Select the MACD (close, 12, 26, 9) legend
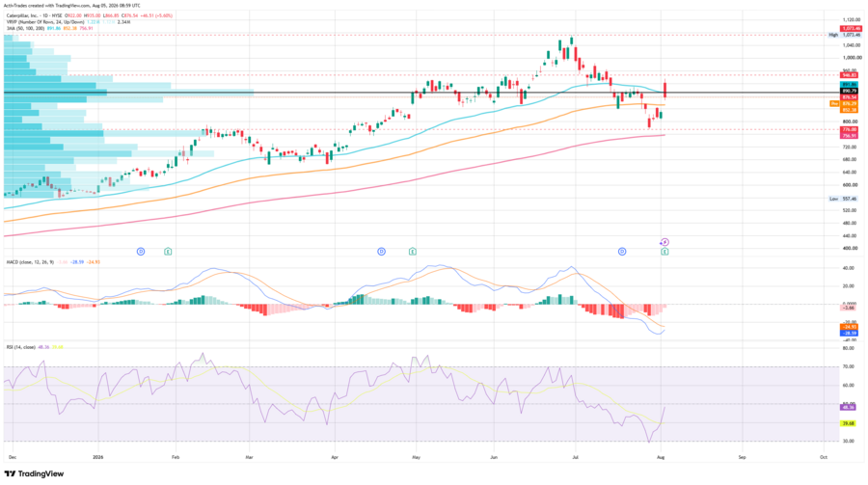The image size is (868, 485). pyautogui.click(x=53, y=262)
